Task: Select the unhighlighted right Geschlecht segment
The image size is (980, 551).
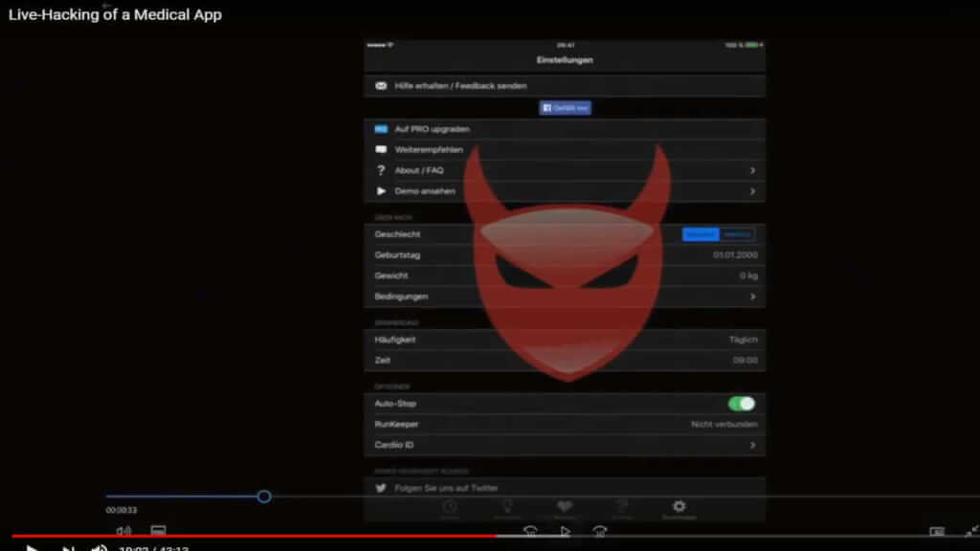Action: pos(736,234)
